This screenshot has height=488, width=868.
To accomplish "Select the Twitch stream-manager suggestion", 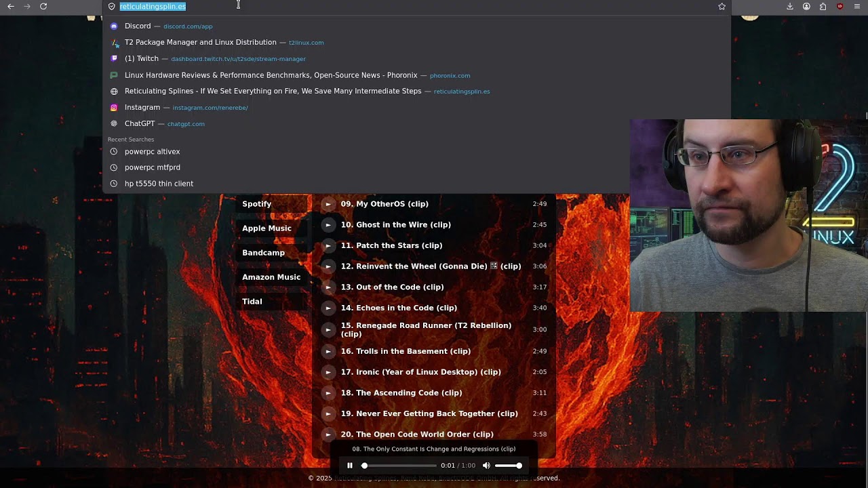I will pyautogui.click(x=416, y=58).
